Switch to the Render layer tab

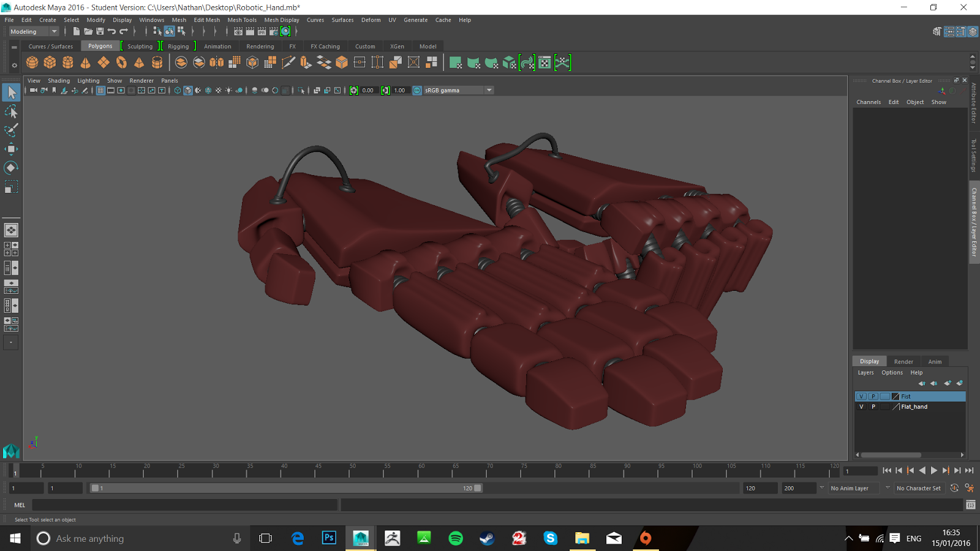coord(903,362)
